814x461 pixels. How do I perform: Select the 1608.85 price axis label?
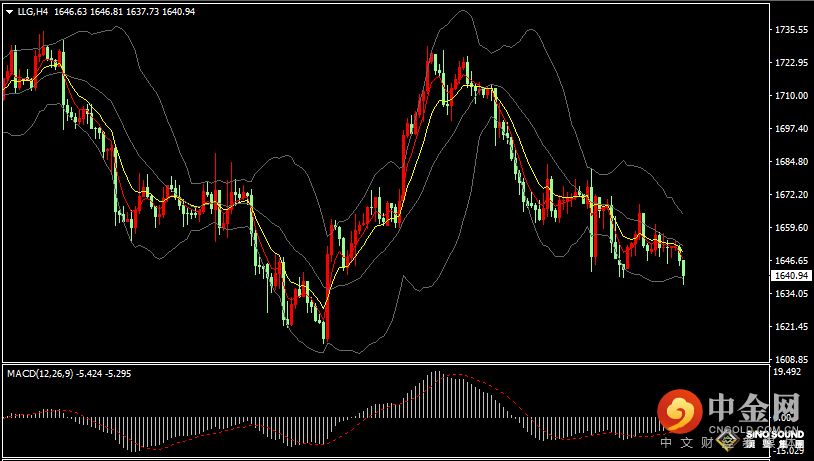pos(791,359)
